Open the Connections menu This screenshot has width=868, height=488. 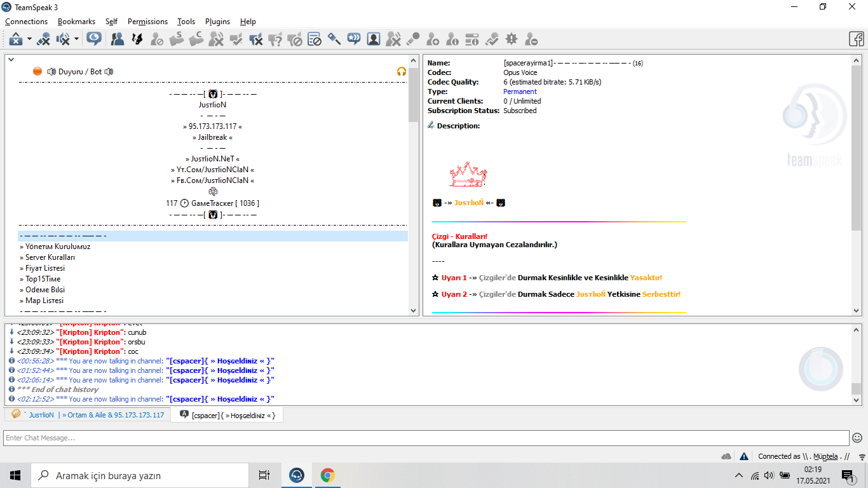point(27,22)
